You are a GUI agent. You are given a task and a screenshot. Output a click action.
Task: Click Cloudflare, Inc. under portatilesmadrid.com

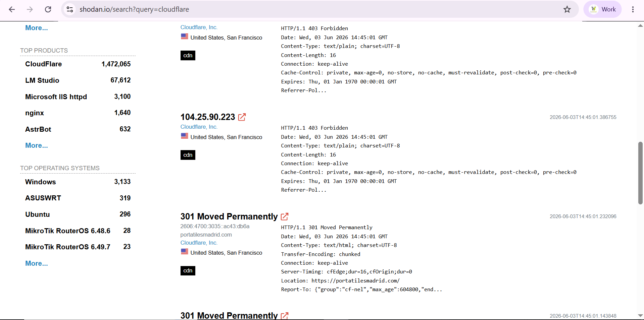[x=199, y=243]
